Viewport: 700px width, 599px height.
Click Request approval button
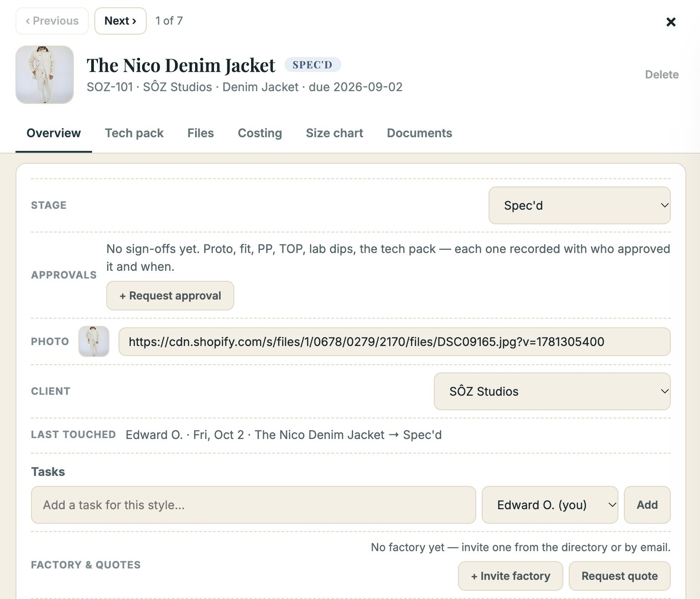point(170,296)
